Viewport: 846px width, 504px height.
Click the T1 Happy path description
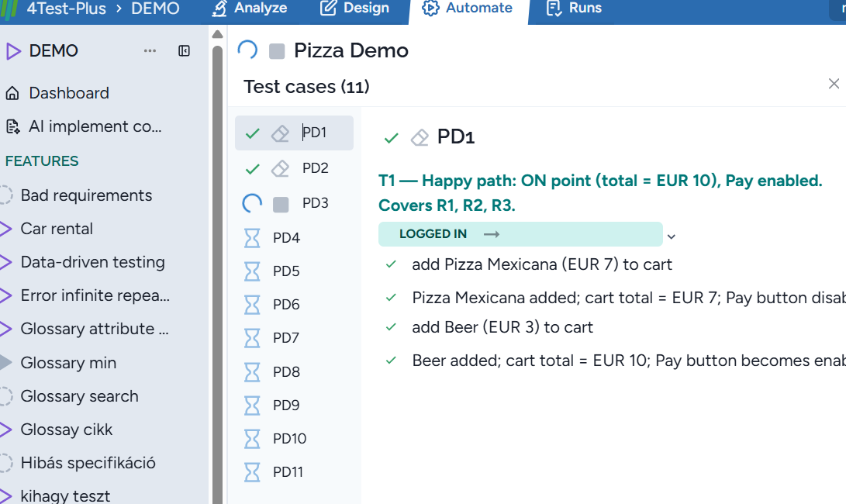pos(600,192)
